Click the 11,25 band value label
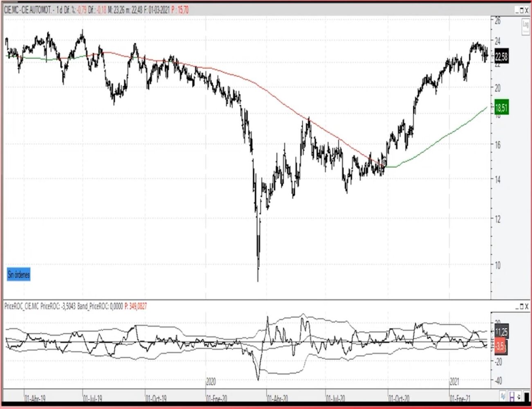 click(x=501, y=332)
